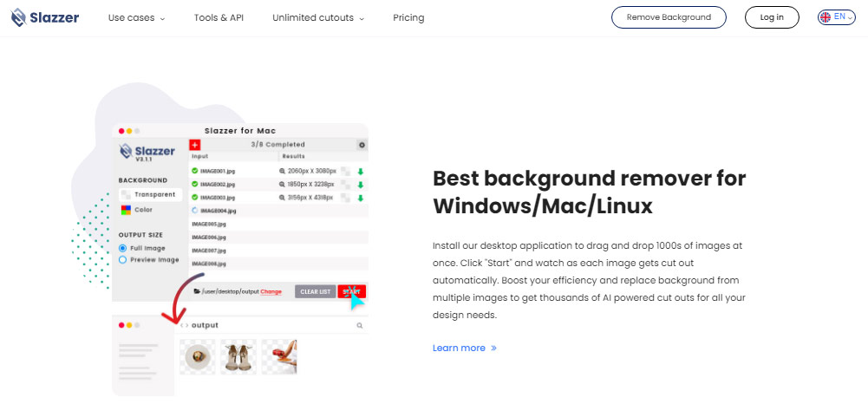Click the Remove Background button

point(669,17)
